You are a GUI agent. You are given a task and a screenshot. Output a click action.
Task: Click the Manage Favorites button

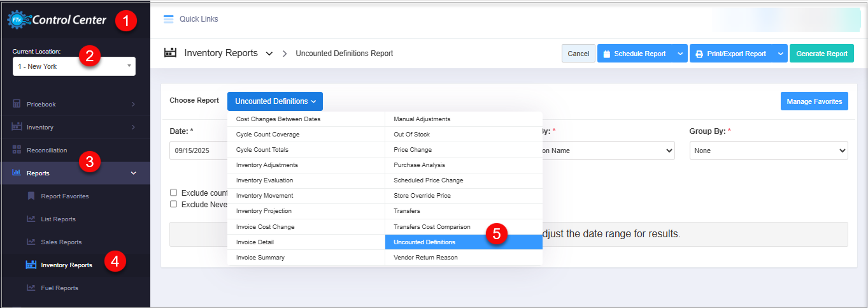814,101
